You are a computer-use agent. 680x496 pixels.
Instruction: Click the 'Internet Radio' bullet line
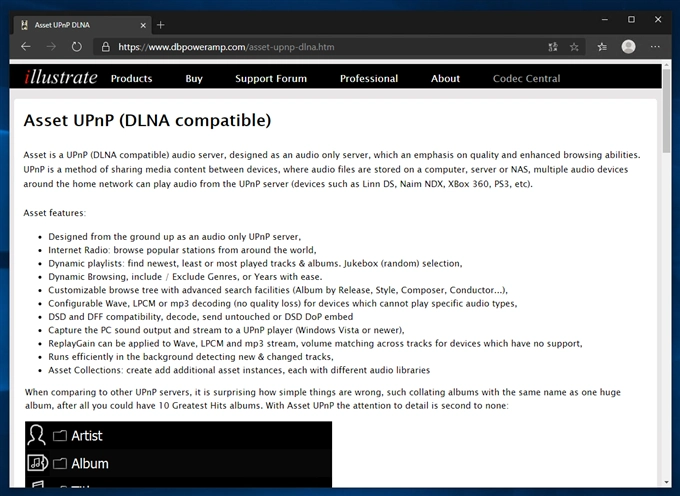pos(182,250)
